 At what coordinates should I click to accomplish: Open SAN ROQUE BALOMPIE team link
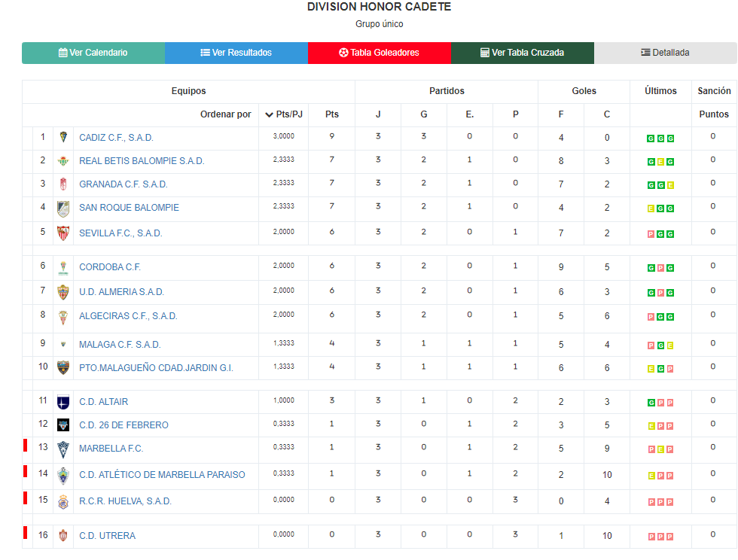[129, 208]
